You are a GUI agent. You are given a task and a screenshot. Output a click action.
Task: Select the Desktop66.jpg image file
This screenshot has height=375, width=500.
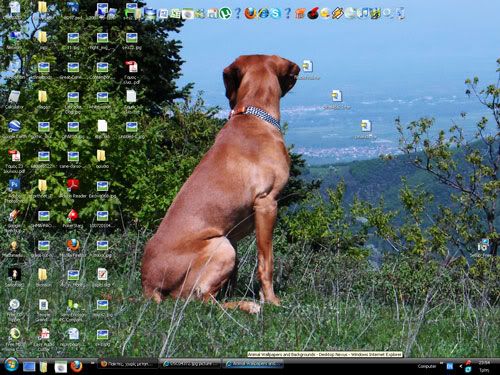tap(102, 189)
